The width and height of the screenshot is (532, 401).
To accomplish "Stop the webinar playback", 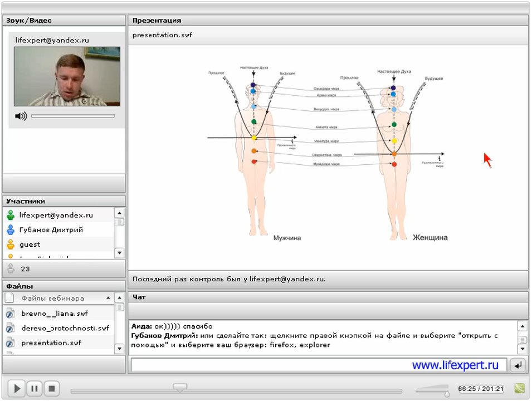I will click(x=52, y=388).
